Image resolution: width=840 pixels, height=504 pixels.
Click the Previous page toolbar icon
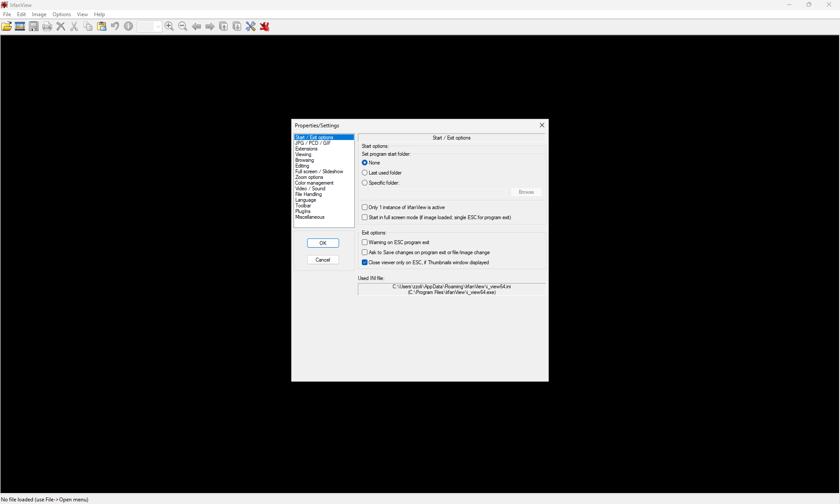(224, 26)
